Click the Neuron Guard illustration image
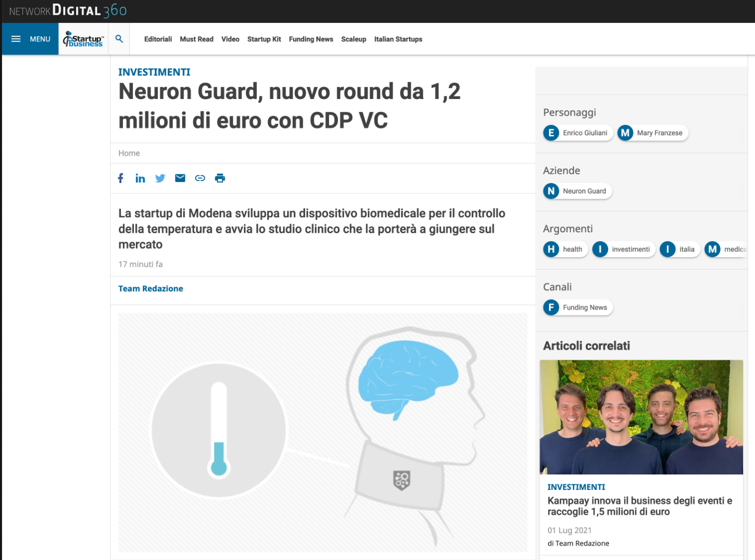Viewport: 755px width, 560px height. (x=323, y=432)
